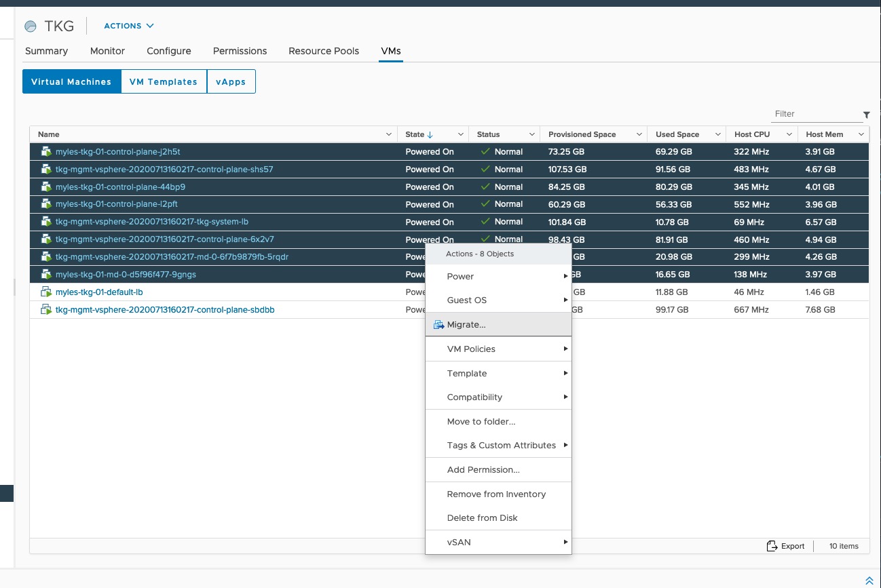Click the Migrate icon in context menu
The width and height of the screenshot is (881, 588).
point(438,325)
